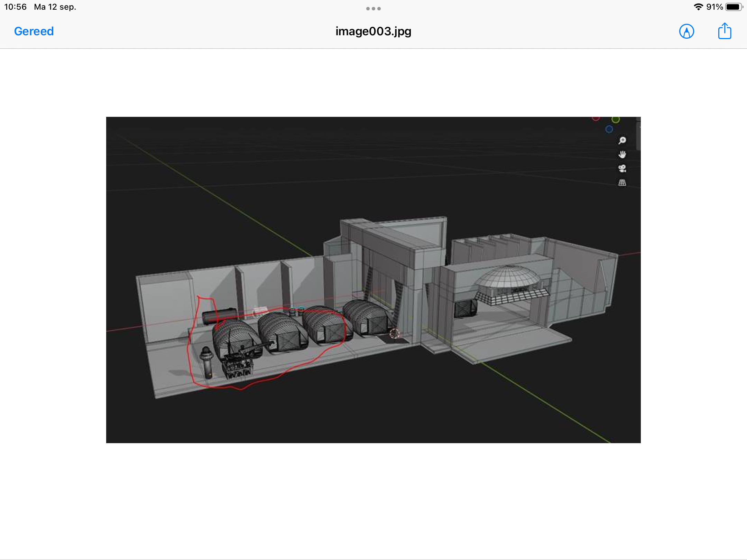Tap the battery status indicator
Image resolution: width=747 pixels, height=560 pixels.
[734, 7]
